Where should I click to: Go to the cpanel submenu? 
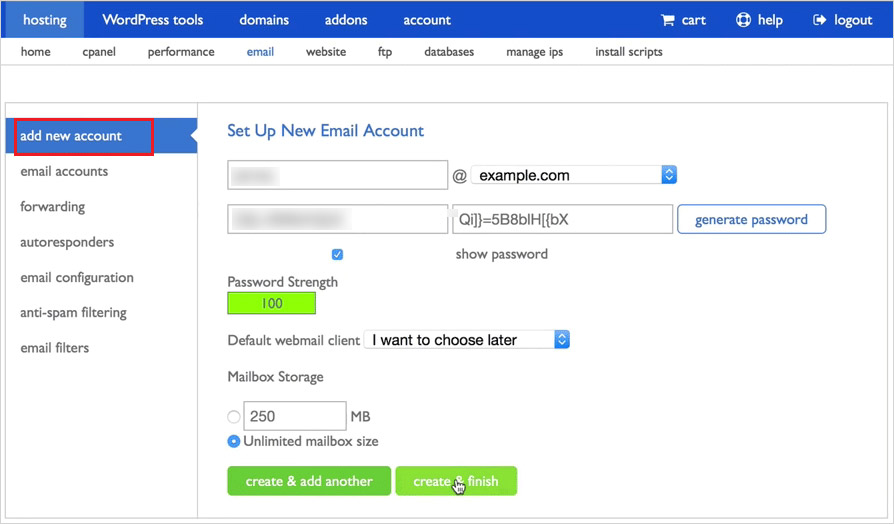tap(99, 52)
